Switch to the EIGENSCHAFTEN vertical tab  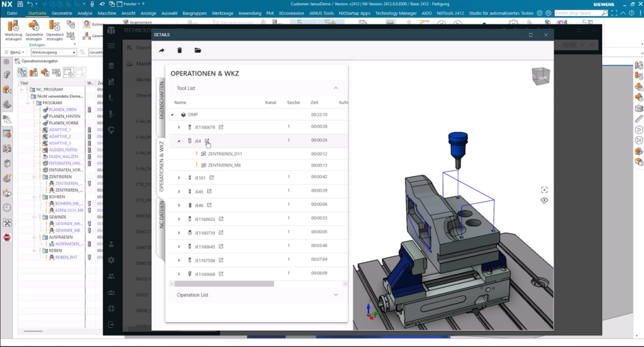[x=161, y=101]
